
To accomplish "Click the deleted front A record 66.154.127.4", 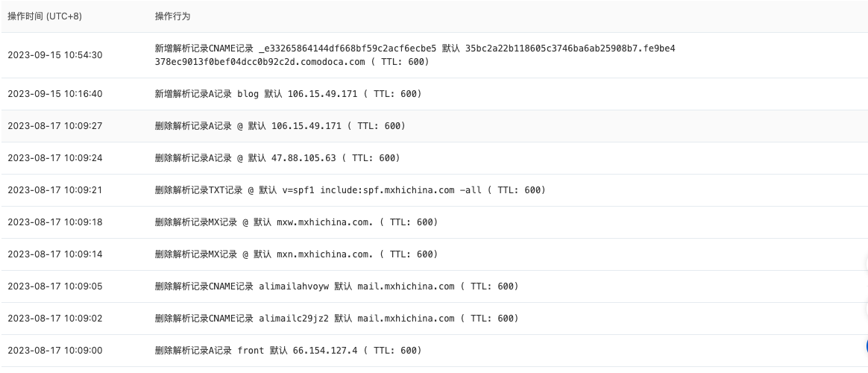I will point(288,351).
